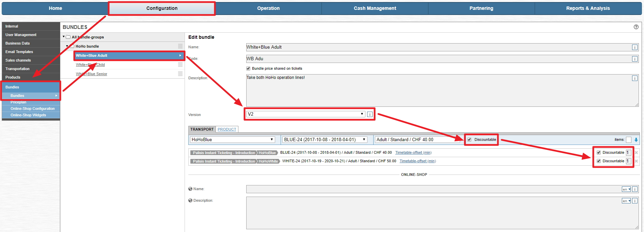Open the HoHoBlue transport dropdown
This screenshot has width=644, height=232.
click(232, 139)
